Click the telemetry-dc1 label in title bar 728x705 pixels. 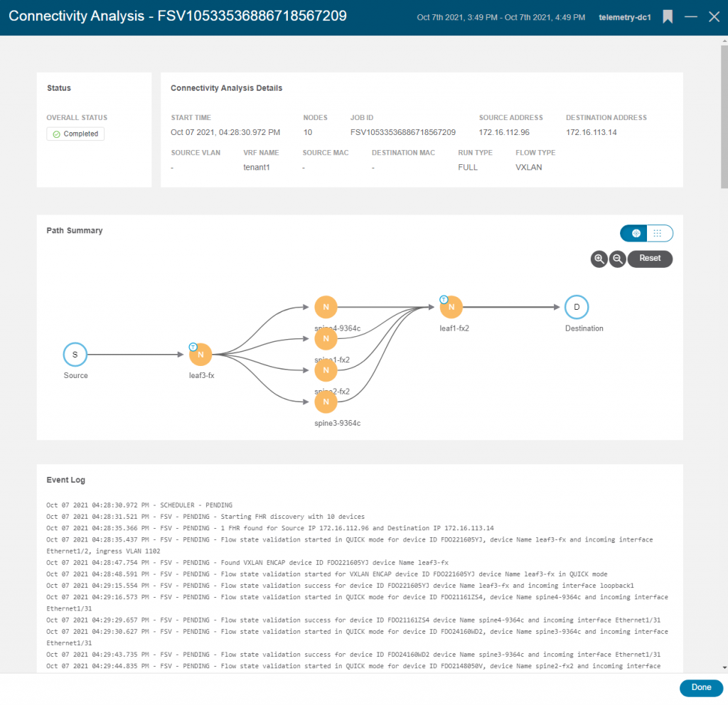click(624, 17)
